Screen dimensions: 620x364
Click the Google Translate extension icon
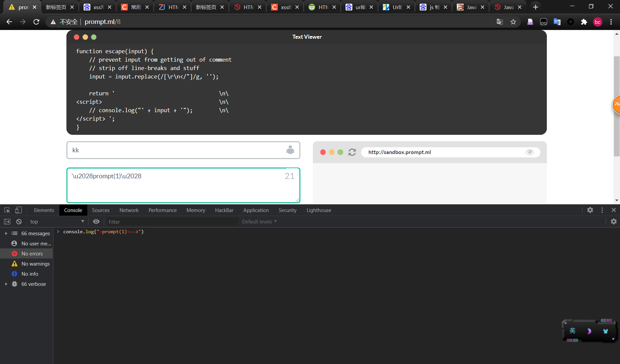[x=557, y=22]
